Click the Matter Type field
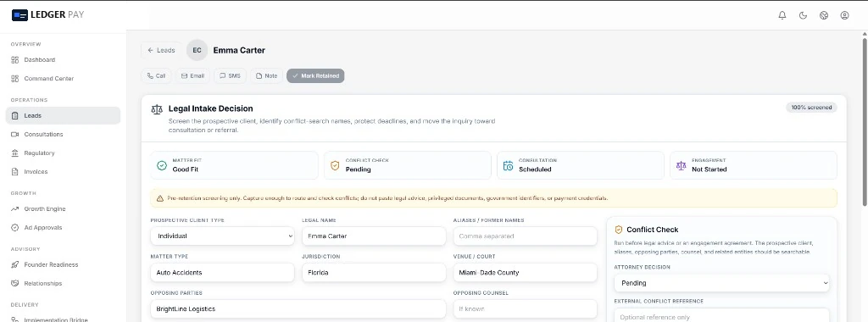The height and width of the screenshot is (322, 868). pos(222,272)
